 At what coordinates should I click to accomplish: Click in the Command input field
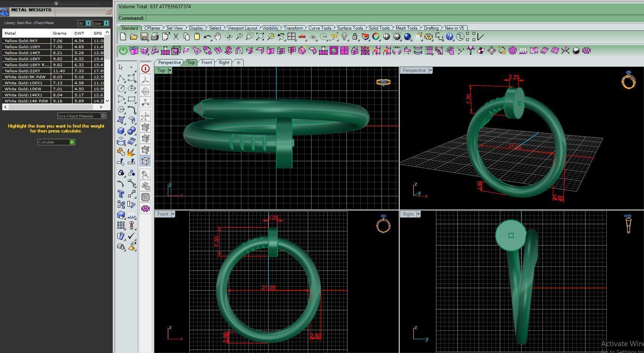click(394, 18)
